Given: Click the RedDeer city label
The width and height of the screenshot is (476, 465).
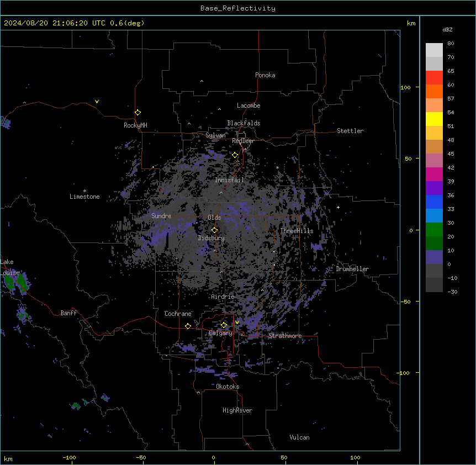Looking at the screenshot, I should [243, 141].
